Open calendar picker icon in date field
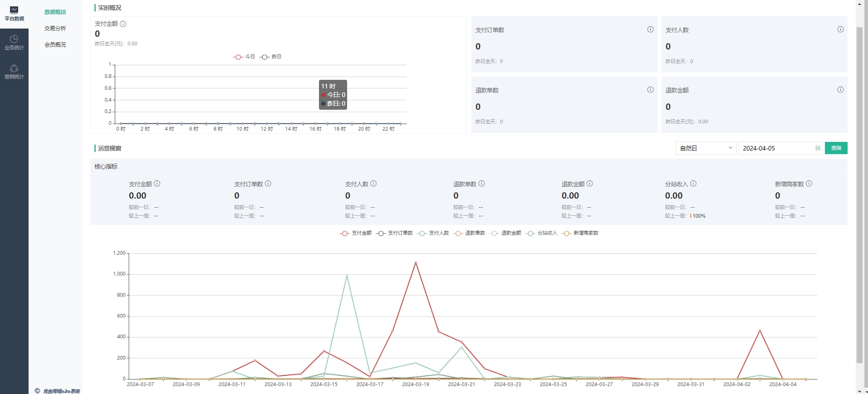Image resolution: width=868 pixels, height=394 pixels. pos(818,148)
